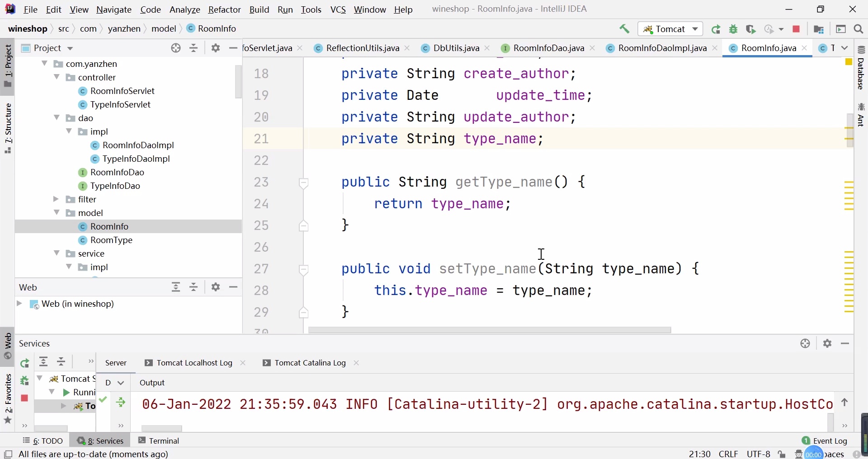This screenshot has height=459, width=868.
Task: Click the editor horizontal scrollbar
Action: coord(490,330)
